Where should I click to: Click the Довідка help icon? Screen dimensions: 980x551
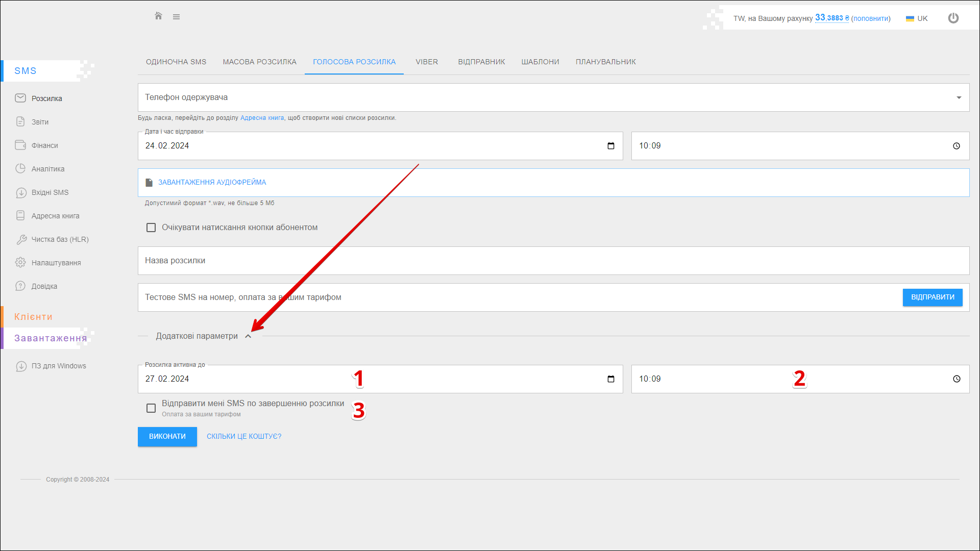pos(20,286)
